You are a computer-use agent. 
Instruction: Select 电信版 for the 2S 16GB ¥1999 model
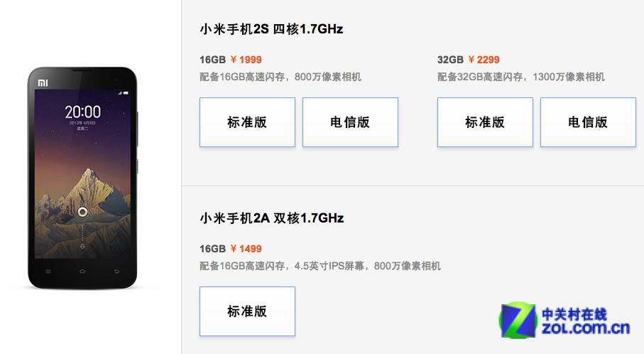point(350,122)
